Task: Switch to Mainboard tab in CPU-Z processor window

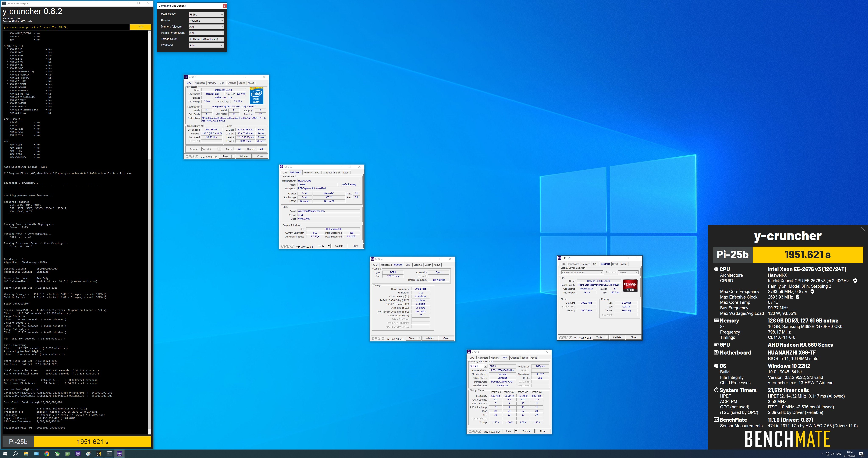Action: 200,83
